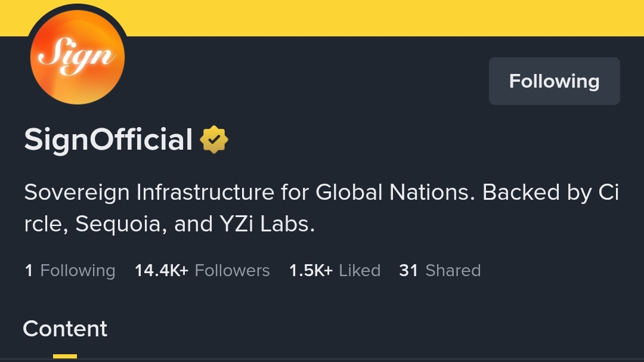Image resolution: width=644 pixels, height=362 pixels.
Task: Open the Sign profile avatar
Action: (x=78, y=58)
